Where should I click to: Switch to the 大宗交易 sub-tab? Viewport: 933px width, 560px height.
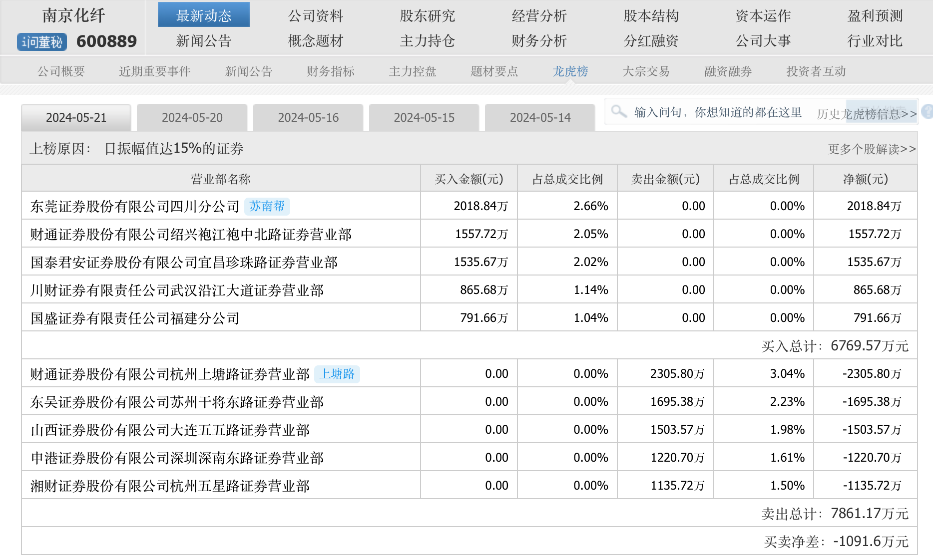(646, 71)
